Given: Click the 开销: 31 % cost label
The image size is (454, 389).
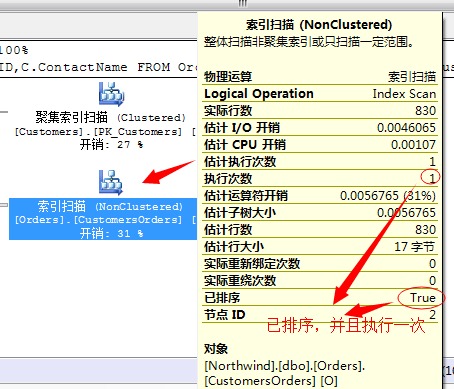Looking at the screenshot, I should pos(111,233).
